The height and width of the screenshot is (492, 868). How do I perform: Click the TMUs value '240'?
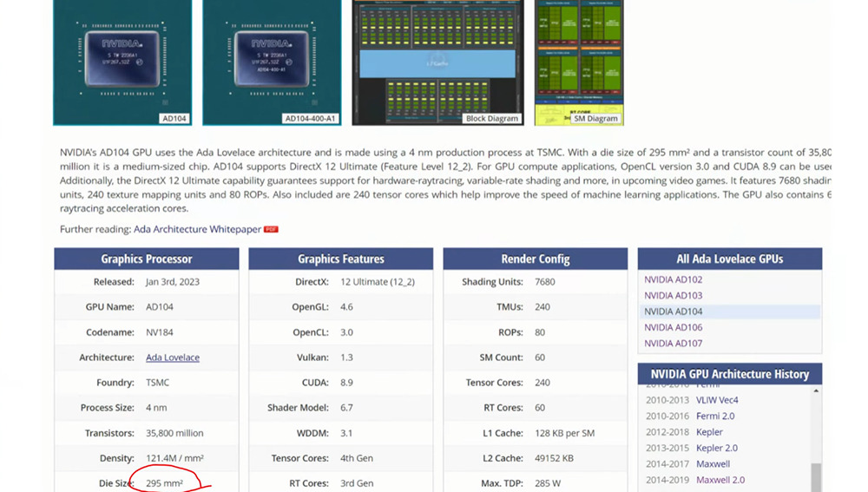(x=542, y=307)
